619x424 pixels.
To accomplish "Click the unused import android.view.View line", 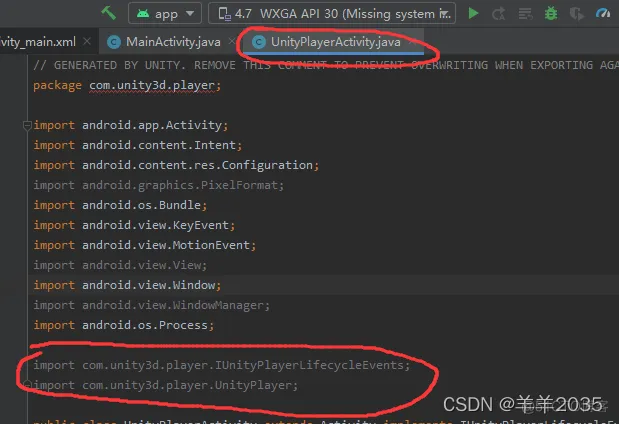I will coord(120,265).
